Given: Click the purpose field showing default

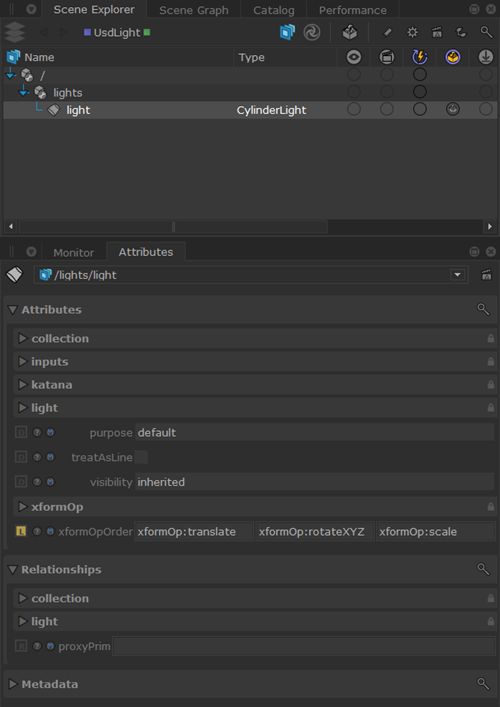Looking at the screenshot, I should (315, 432).
